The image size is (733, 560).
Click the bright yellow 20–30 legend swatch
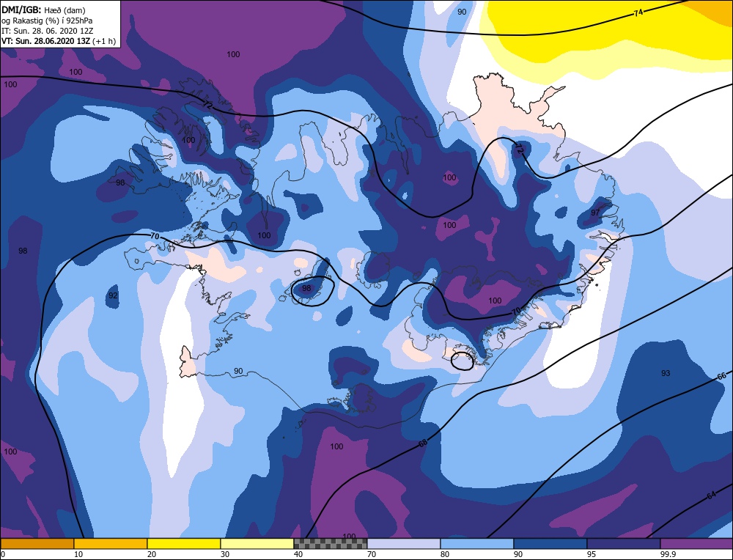pos(184,544)
